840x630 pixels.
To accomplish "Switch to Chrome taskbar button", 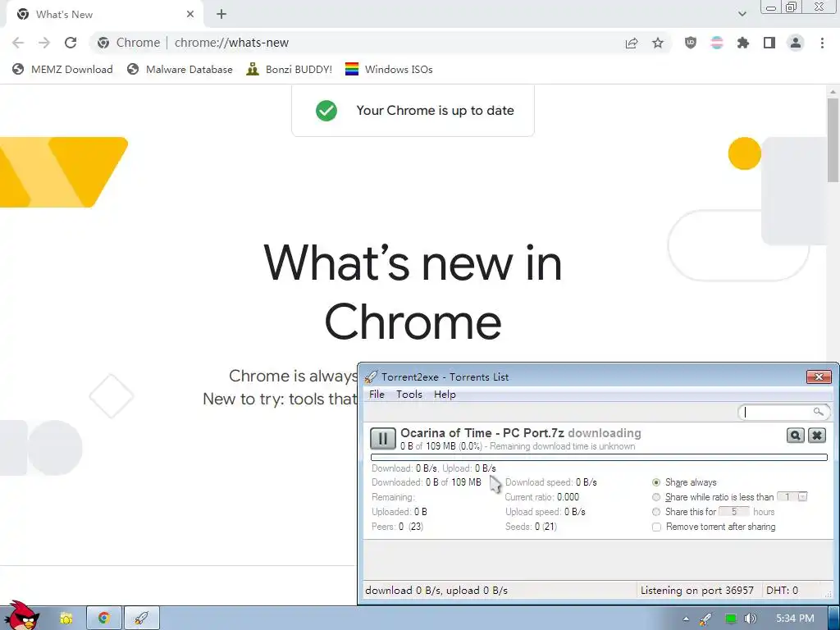I will [104, 619].
